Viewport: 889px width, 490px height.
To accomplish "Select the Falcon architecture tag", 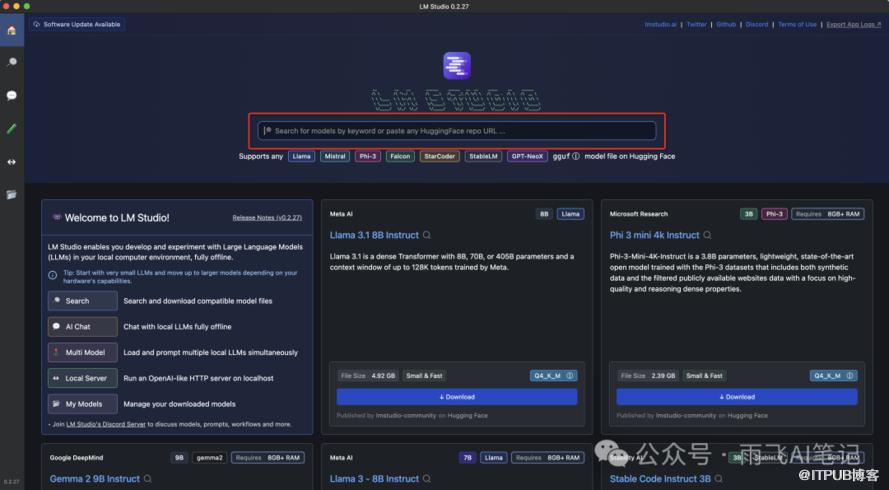I will 400,156.
